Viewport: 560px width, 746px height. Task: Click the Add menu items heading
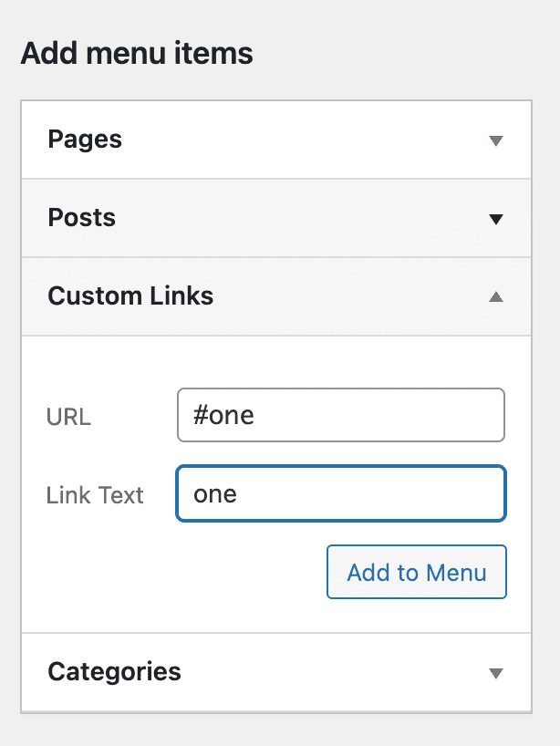pos(137,54)
